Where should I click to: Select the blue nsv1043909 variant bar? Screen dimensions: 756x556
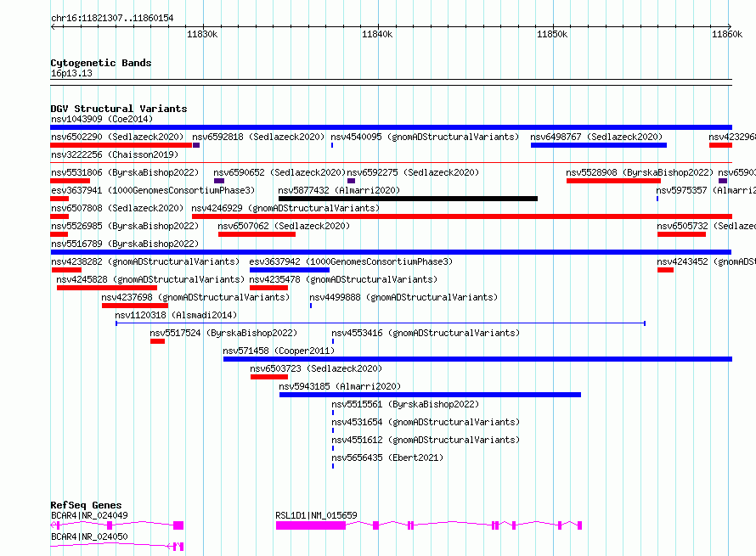pyautogui.click(x=391, y=127)
